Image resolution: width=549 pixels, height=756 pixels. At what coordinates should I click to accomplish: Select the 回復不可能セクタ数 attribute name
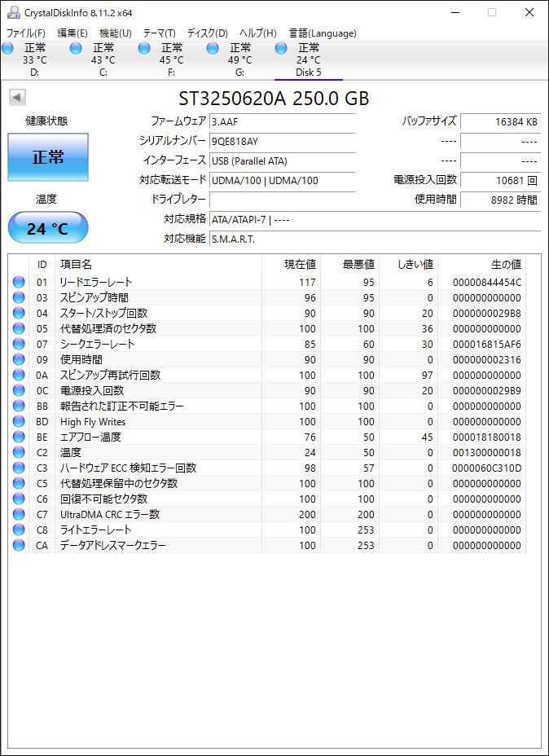103,499
